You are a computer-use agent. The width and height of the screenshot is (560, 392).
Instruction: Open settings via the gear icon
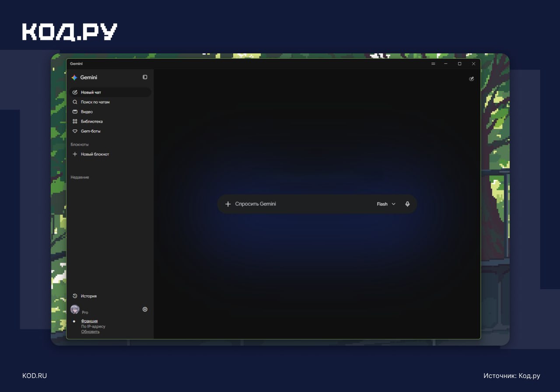pyautogui.click(x=145, y=309)
